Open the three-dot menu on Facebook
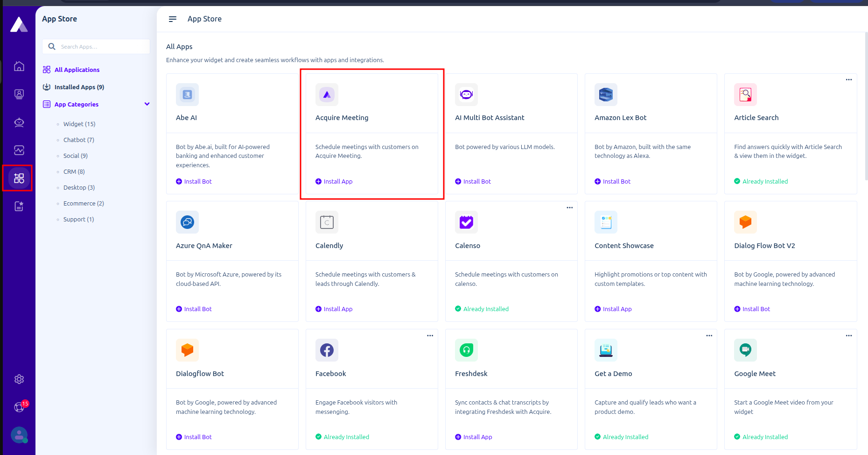The height and width of the screenshot is (455, 868). 430,336
